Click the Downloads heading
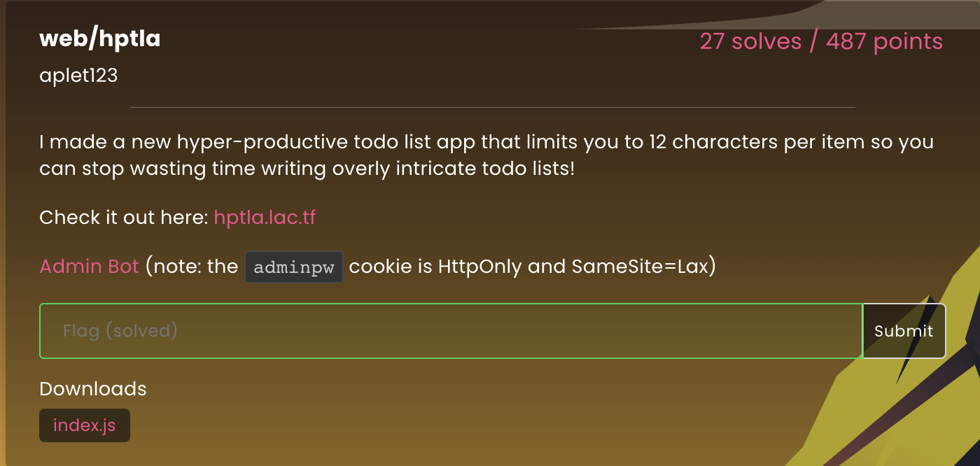 pos(93,389)
